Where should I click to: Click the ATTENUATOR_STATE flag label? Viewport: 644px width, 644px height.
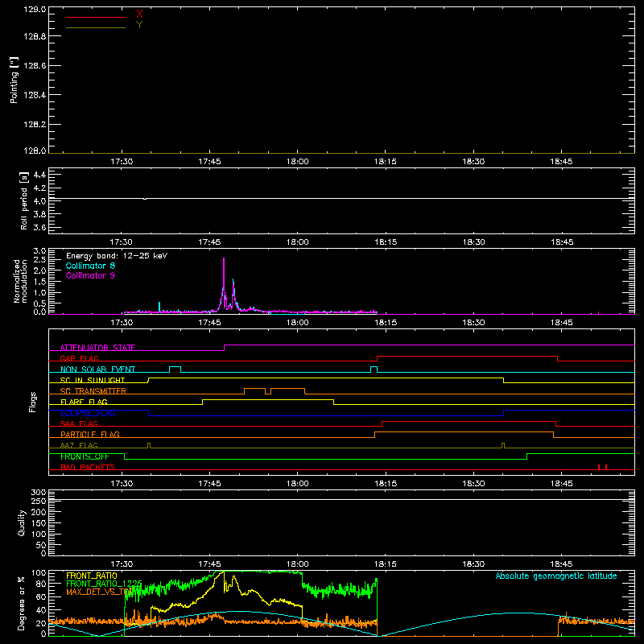(x=97, y=348)
